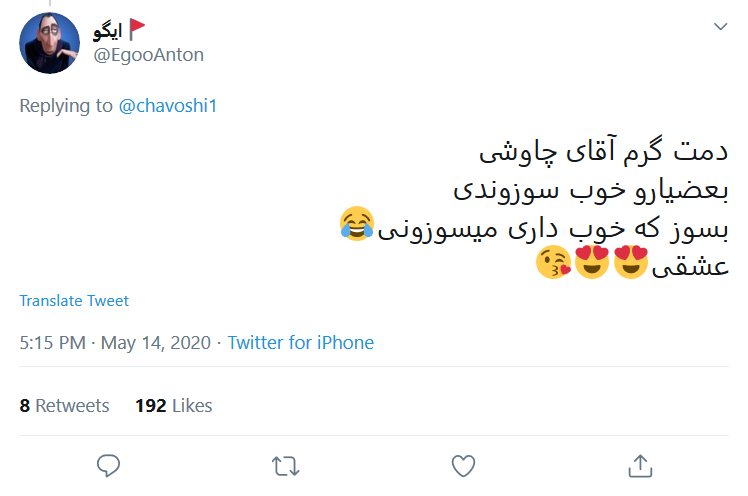
Task: Click the reply speech bubble icon
Action: 109,465
